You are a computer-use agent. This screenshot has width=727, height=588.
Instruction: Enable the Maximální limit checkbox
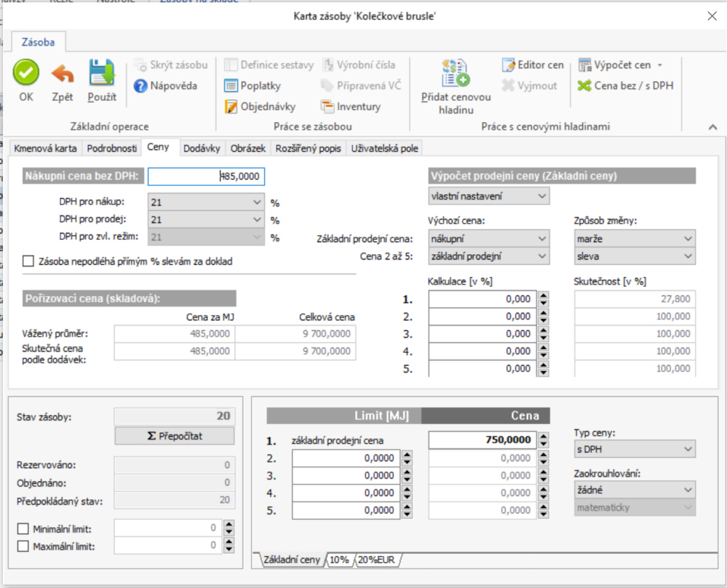click(23, 546)
